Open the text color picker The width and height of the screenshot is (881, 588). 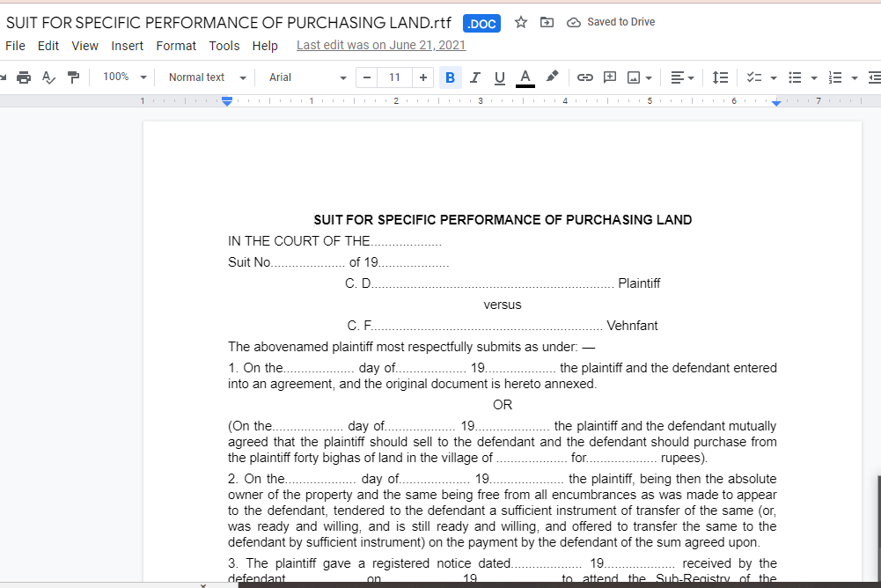coord(525,77)
